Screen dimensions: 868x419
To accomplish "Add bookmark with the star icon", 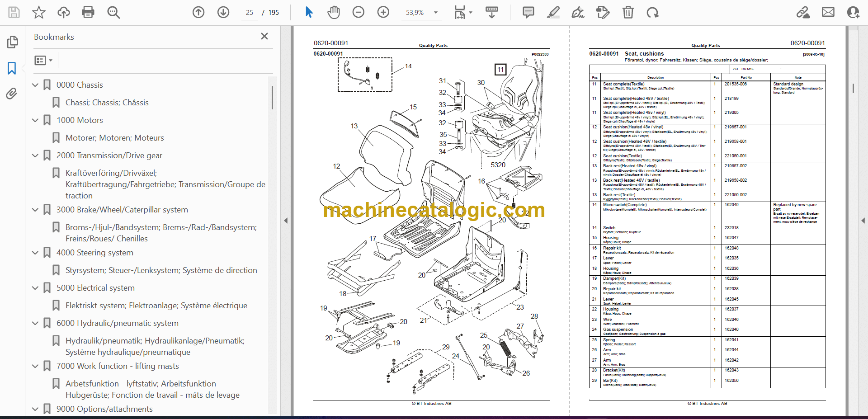I will [x=39, y=12].
